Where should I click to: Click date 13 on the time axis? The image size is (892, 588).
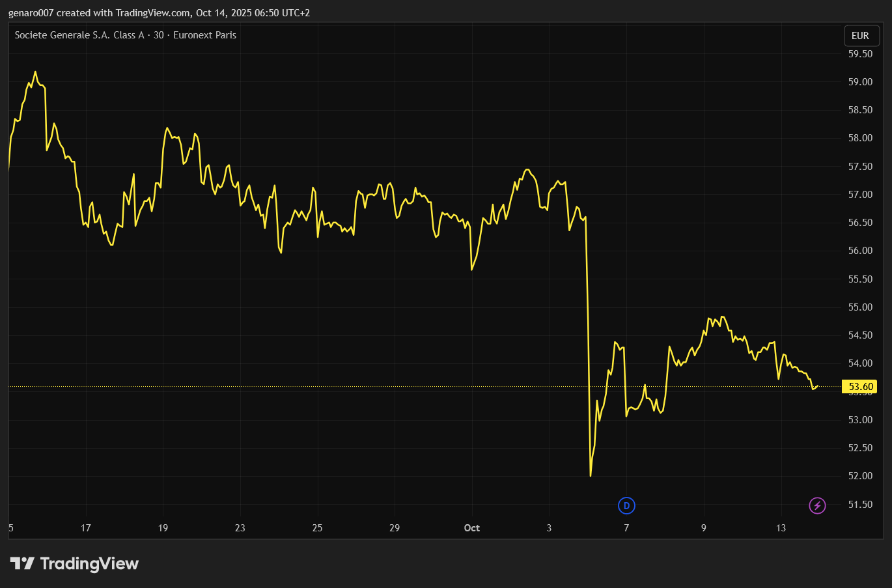[781, 528]
